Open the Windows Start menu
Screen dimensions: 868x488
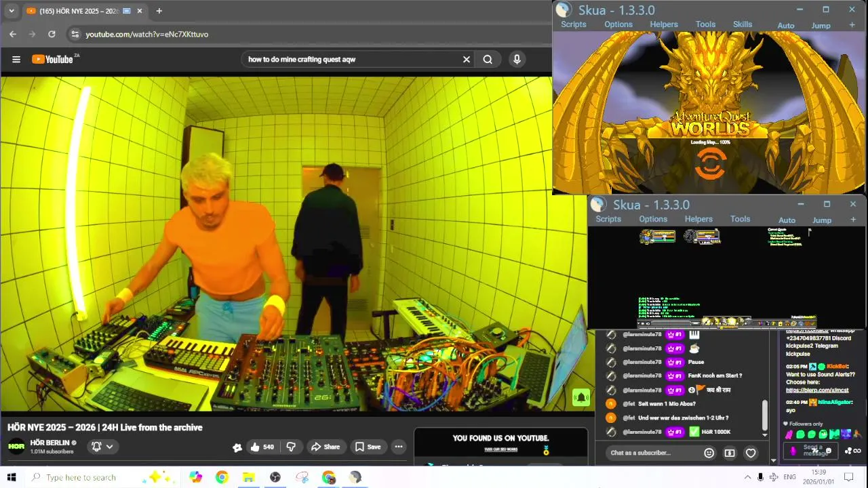click(12, 477)
